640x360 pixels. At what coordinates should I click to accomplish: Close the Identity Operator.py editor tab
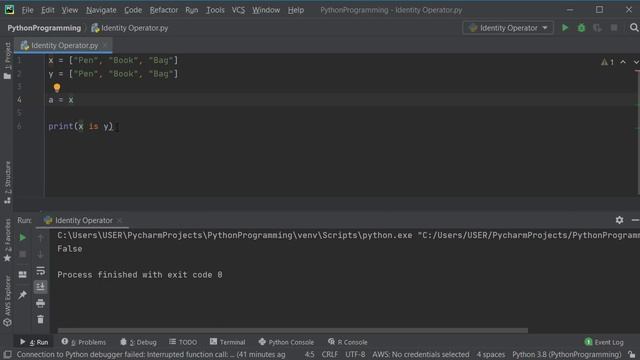click(x=105, y=45)
